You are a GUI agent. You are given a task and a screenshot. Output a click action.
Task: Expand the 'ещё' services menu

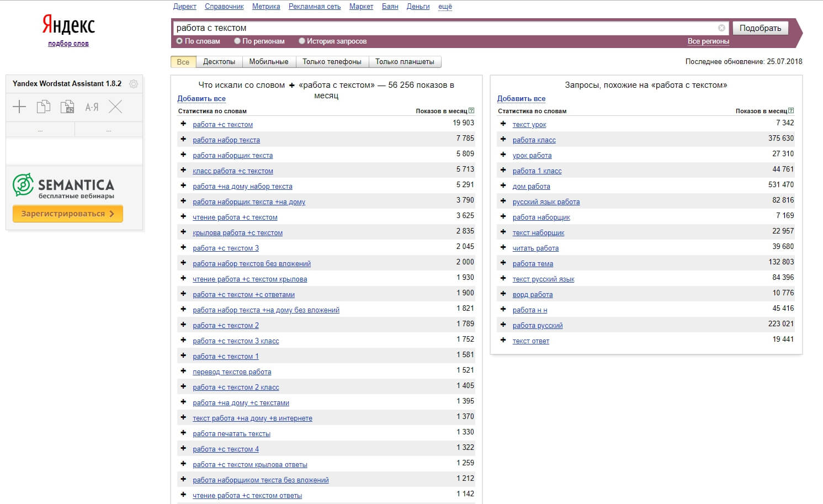pyautogui.click(x=445, y=7)
